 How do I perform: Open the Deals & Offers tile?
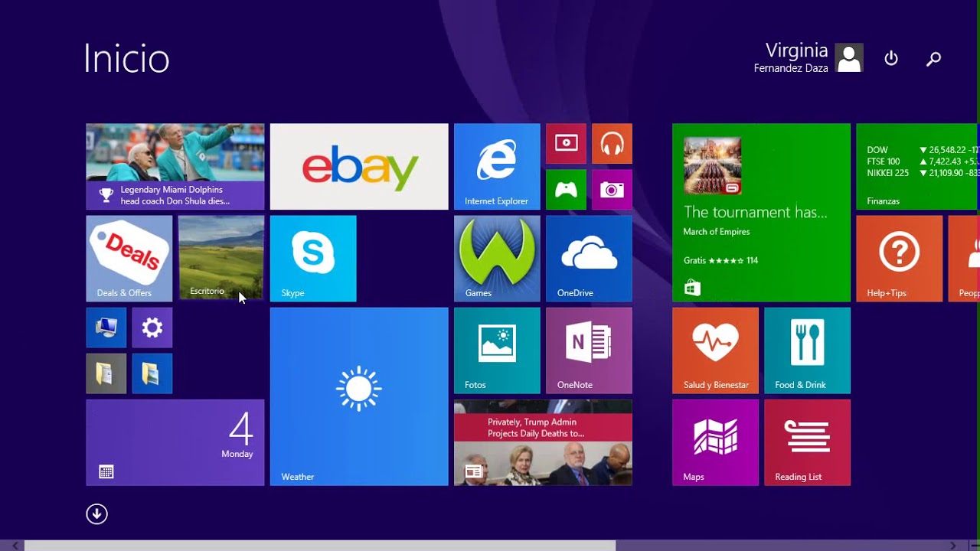tap(129, 259)
